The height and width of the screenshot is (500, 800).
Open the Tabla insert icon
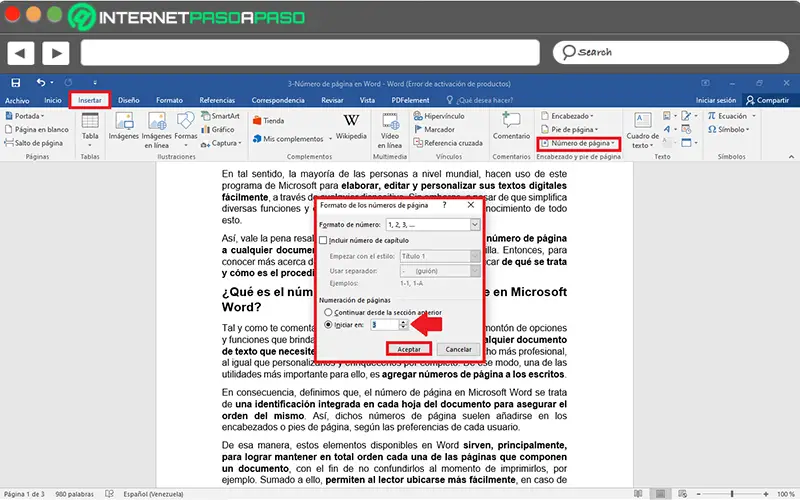coord(90,121)
